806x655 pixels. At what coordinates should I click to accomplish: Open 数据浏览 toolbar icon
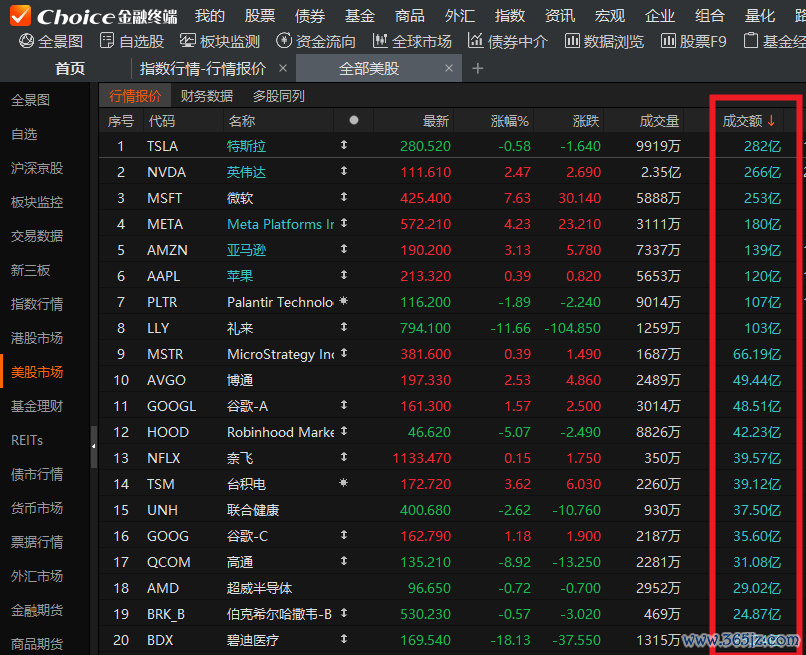click(x=572, y=41)
